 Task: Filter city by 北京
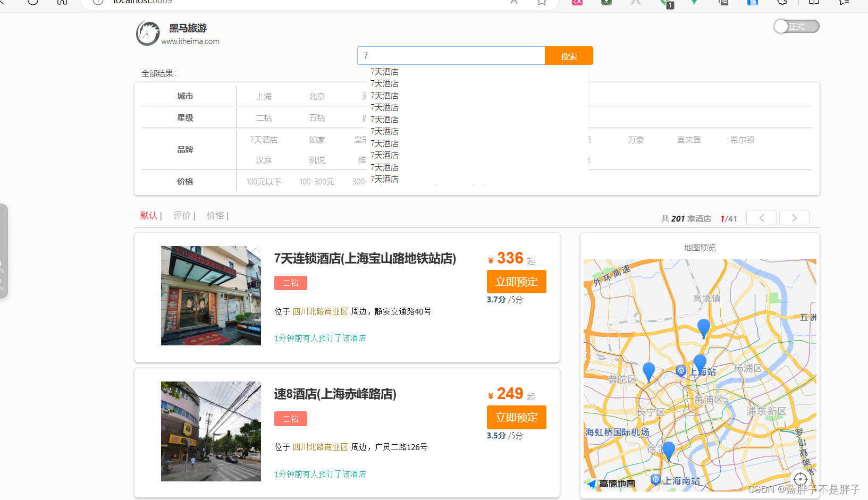click(317, 96)
